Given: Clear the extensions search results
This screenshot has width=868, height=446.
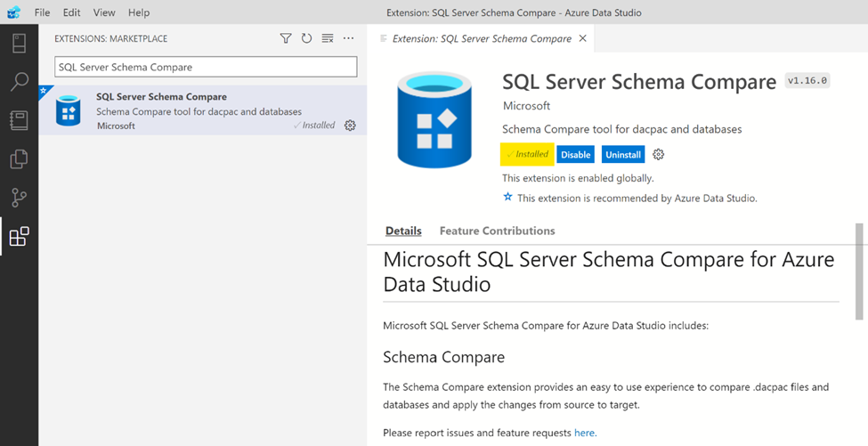Looking at the screenshot, I should [328, 38].
